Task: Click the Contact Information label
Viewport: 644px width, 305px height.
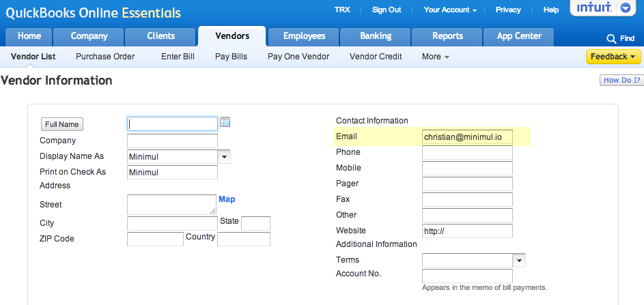Action: click(x=372, y=121)
